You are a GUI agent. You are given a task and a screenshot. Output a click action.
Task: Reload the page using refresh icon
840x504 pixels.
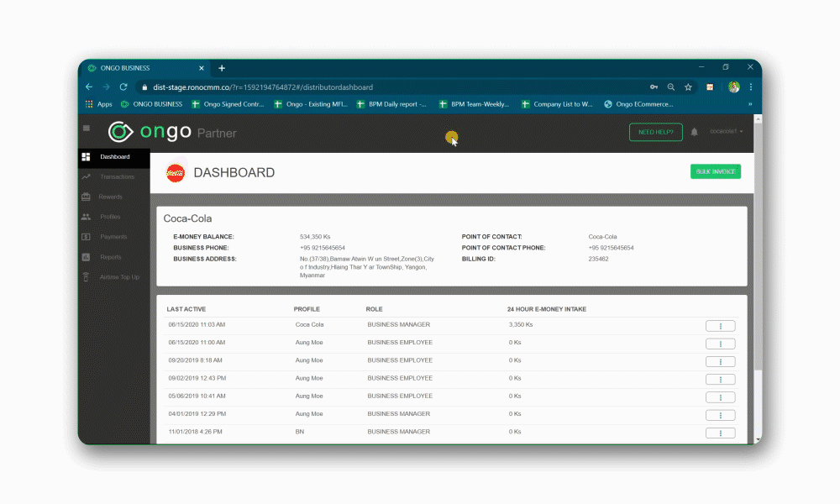click(x=123, y=87)
